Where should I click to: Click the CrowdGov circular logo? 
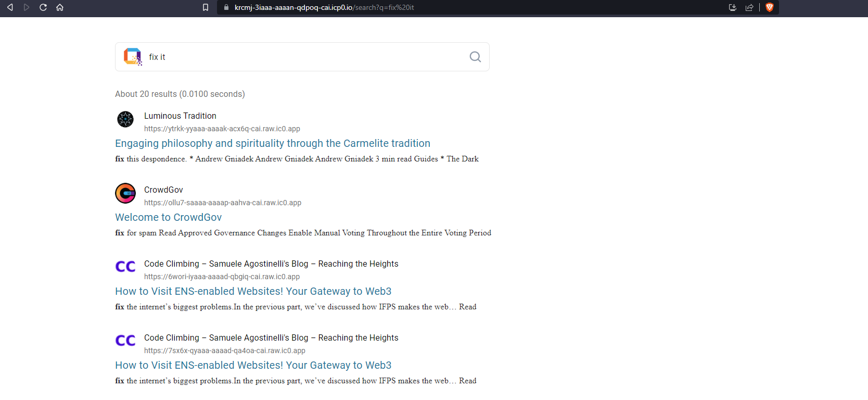click(x=125, y=194)
